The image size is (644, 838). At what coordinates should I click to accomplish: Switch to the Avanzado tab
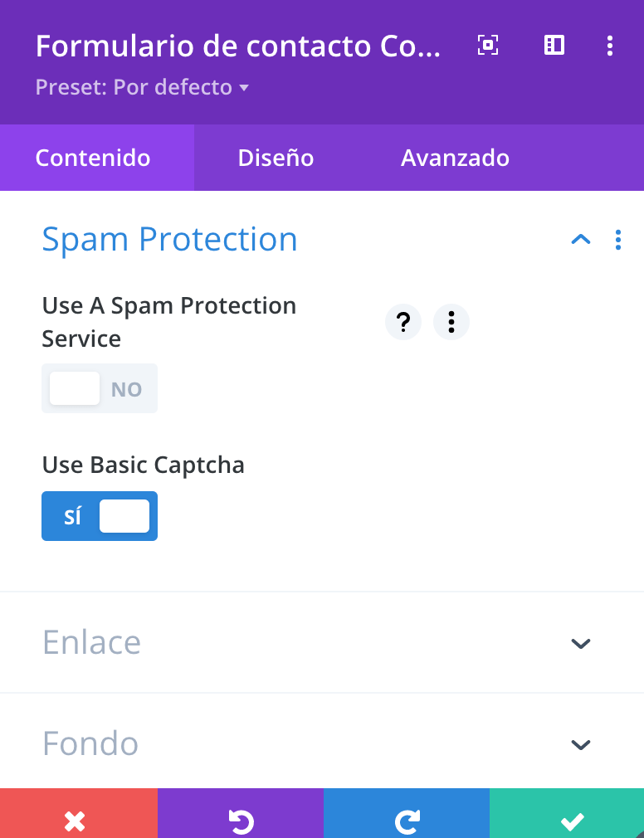(455, 158)
